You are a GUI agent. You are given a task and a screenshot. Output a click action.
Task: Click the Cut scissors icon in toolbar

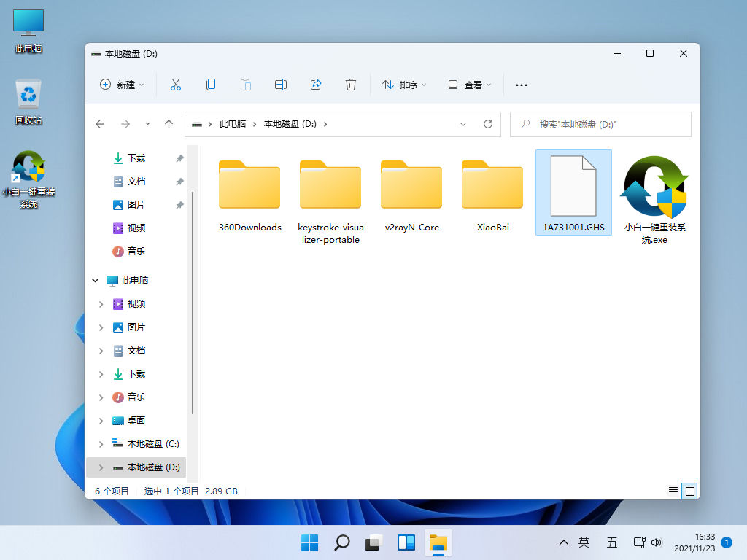(175, 85)
